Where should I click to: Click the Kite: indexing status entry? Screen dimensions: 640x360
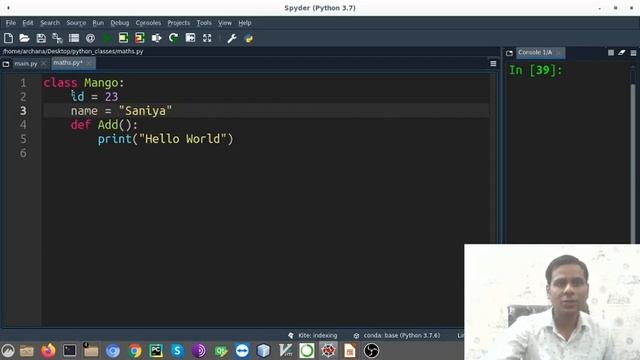pyautogui.click(x=313, y=335)
